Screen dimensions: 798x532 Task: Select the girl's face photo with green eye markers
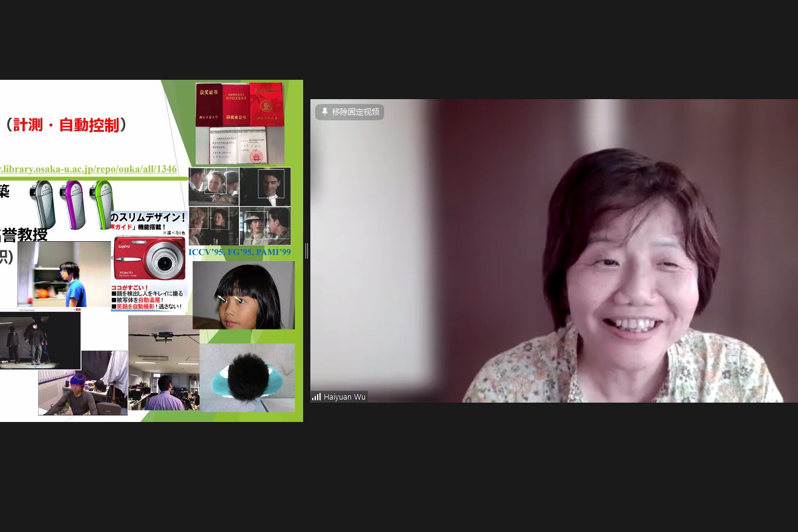[x=243, y=295]
